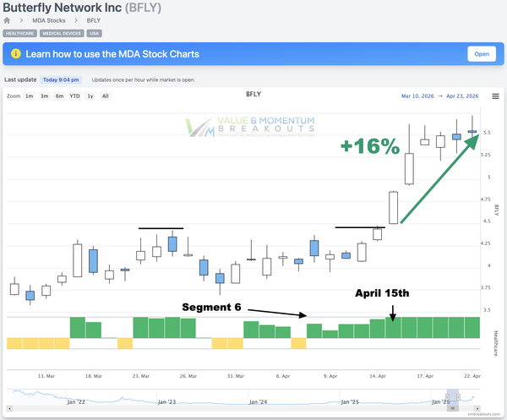The height and width of the screenshot is (420, 507).
Task: Go to the home breadcrumb icon
Action: click(7, 20)
